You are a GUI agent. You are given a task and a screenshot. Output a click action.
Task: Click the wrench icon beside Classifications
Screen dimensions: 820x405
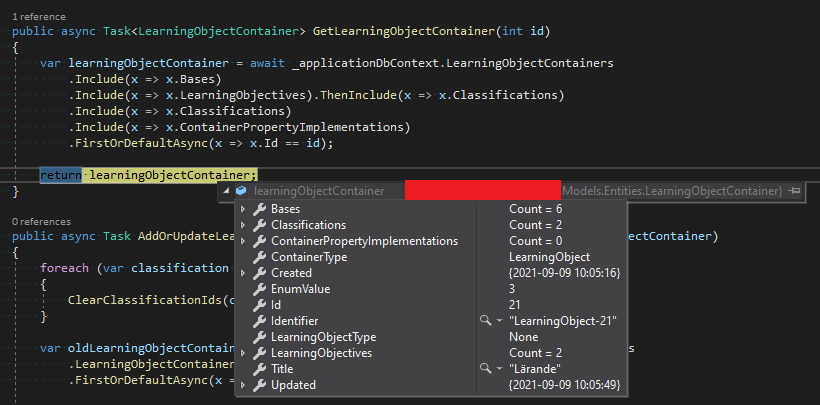259,225
